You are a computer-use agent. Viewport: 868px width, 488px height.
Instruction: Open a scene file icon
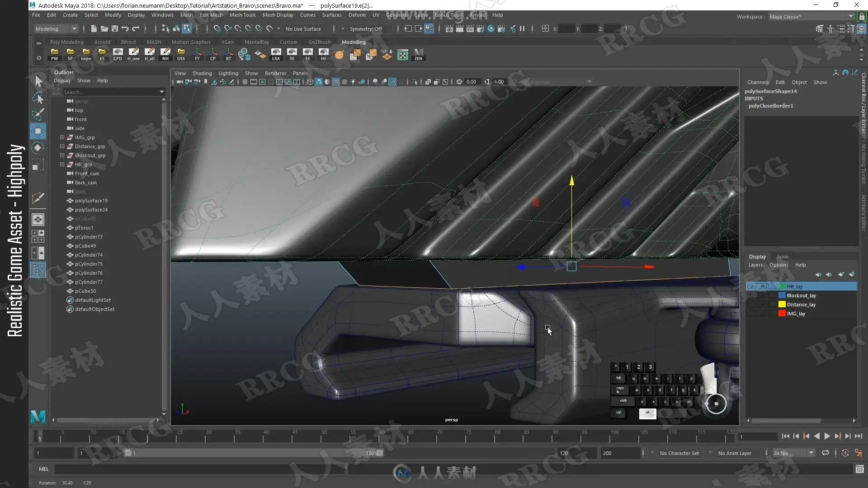[x=104, y=28]
